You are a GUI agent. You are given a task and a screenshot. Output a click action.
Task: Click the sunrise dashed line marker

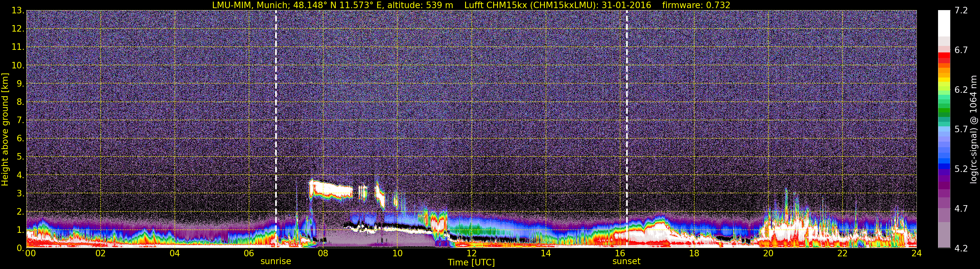[276, 129]
